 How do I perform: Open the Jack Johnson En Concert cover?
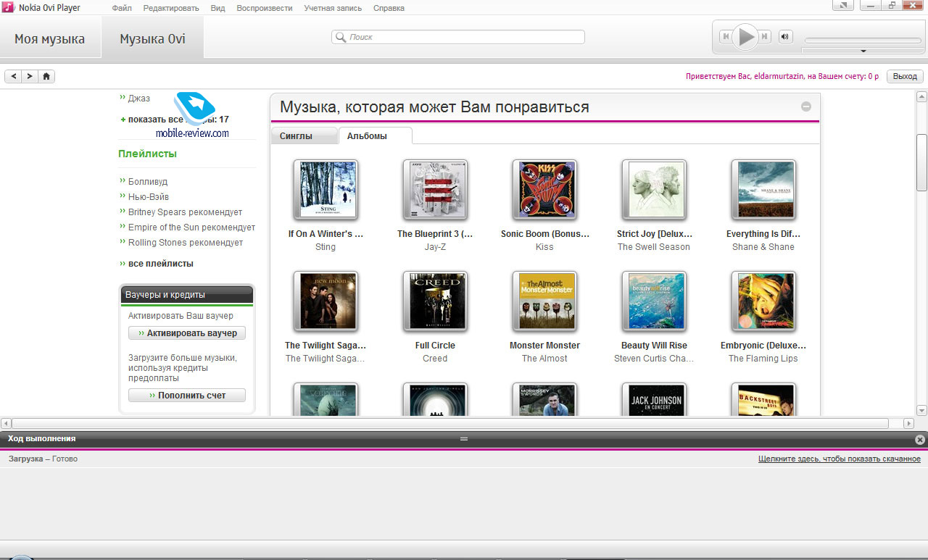coord(654,399)
